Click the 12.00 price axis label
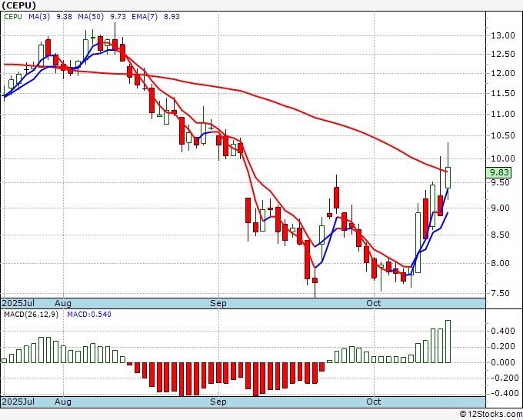This screenshot has height=420, width=523. click(x=503, y=73)
